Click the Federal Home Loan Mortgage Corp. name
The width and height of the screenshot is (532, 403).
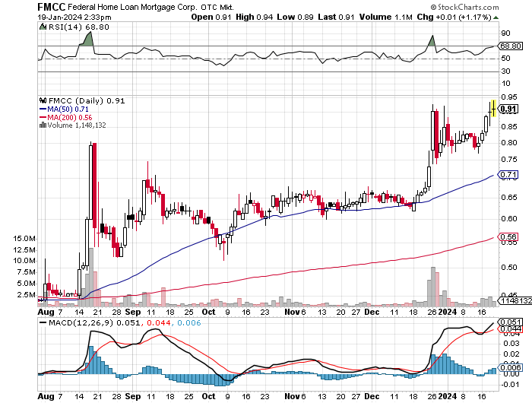(x=132, y=7)
